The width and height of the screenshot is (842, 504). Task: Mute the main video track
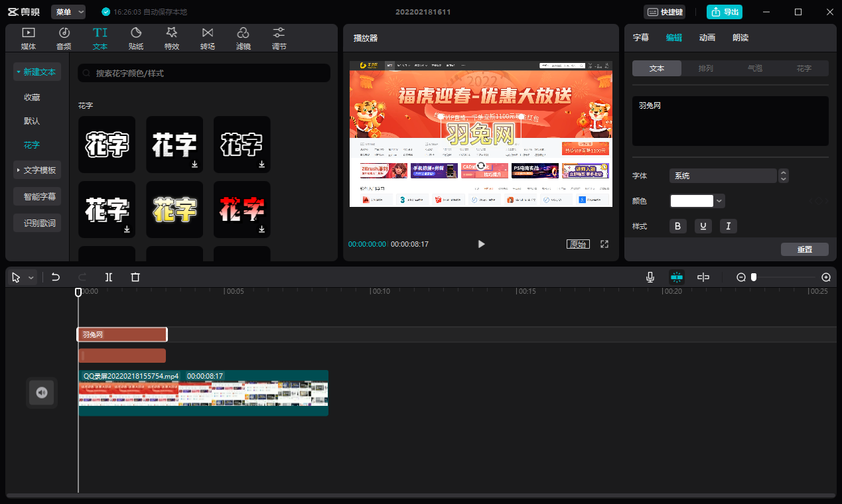[x=42, y=393]
